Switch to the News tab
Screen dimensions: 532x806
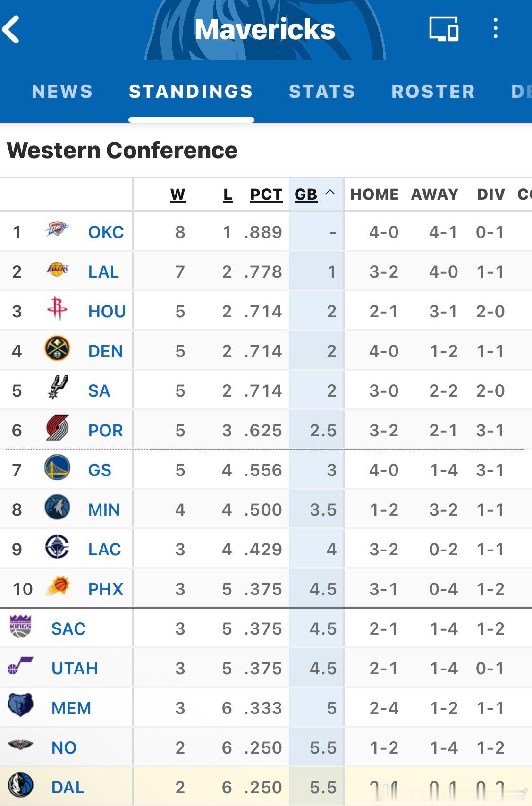62,92
